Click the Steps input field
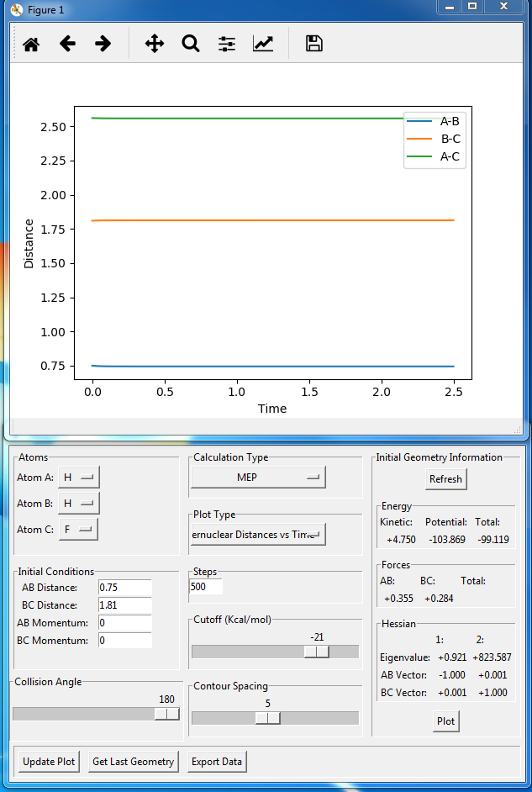532x792 pixels. pyautogui.click(x=206, y=586)
